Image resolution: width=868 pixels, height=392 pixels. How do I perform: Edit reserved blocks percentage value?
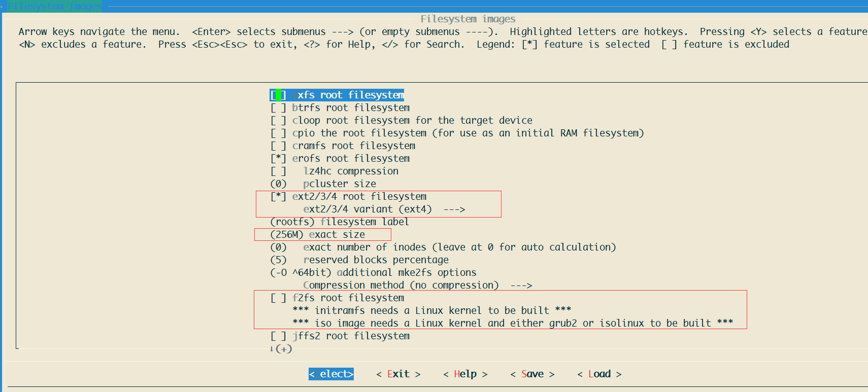[359, 260]
